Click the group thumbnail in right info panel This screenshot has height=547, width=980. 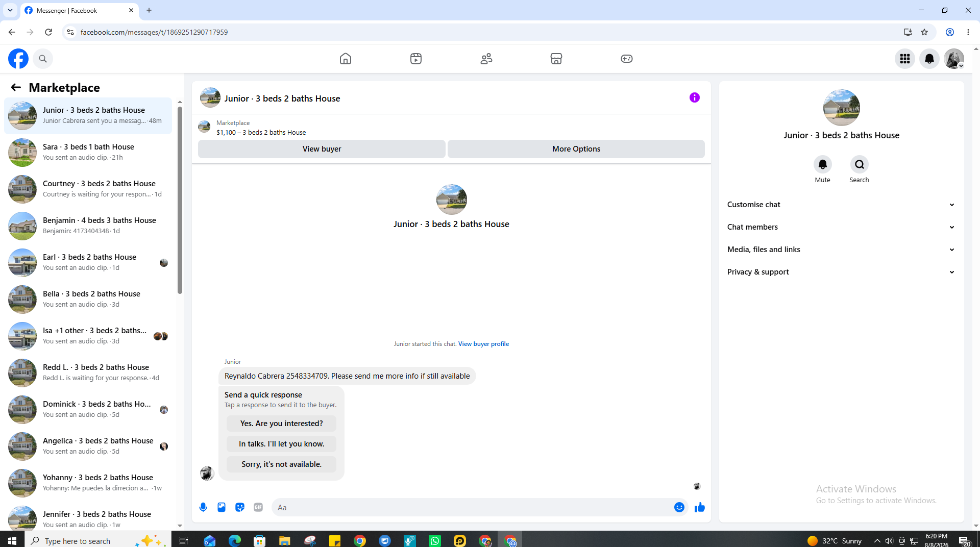tap(841, 108)
